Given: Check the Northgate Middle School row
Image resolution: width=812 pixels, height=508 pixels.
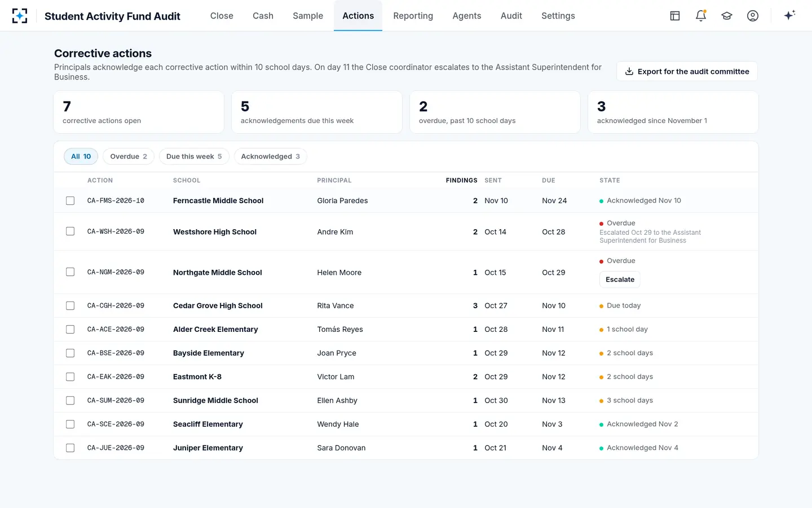Looking at the screenshot, I should tap(70, 272).
